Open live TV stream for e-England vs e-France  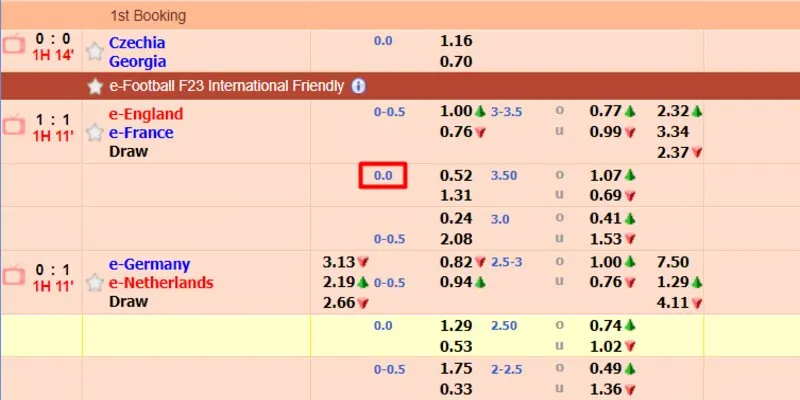(13, 125)
